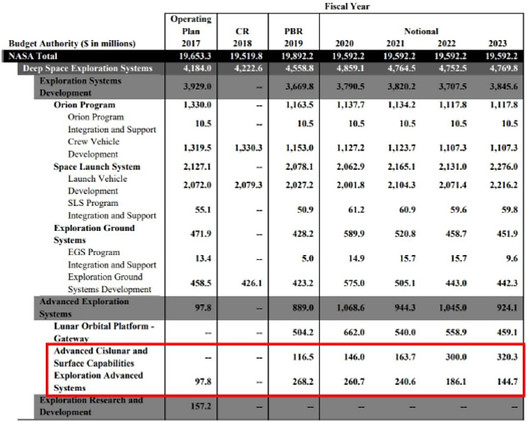
Task: Click Orion Program 2019 value 1,163.5
Action: [x=299, y=105]
